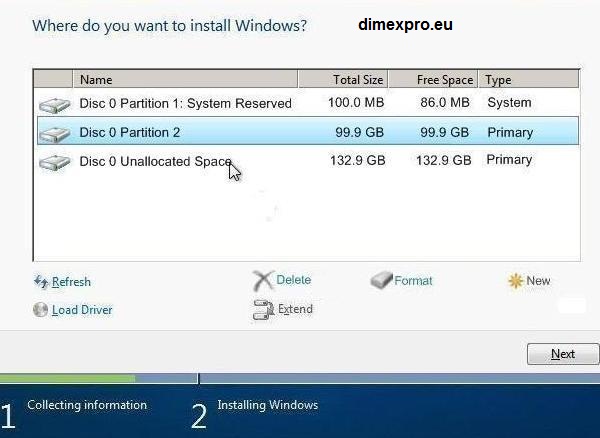The width and height of the screenshot is (600, 438).
Task: Click the Installing Windows step label
Action: coord(267,405)
